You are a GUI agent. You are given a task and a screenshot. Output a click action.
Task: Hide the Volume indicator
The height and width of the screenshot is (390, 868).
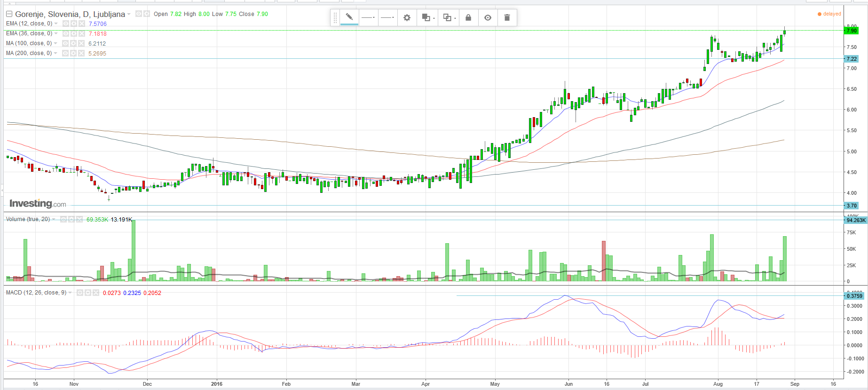63,219
